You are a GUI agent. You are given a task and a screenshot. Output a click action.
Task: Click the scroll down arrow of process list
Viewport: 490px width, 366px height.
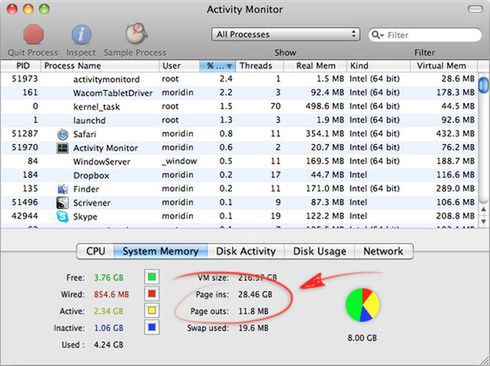tap(484, 221)
